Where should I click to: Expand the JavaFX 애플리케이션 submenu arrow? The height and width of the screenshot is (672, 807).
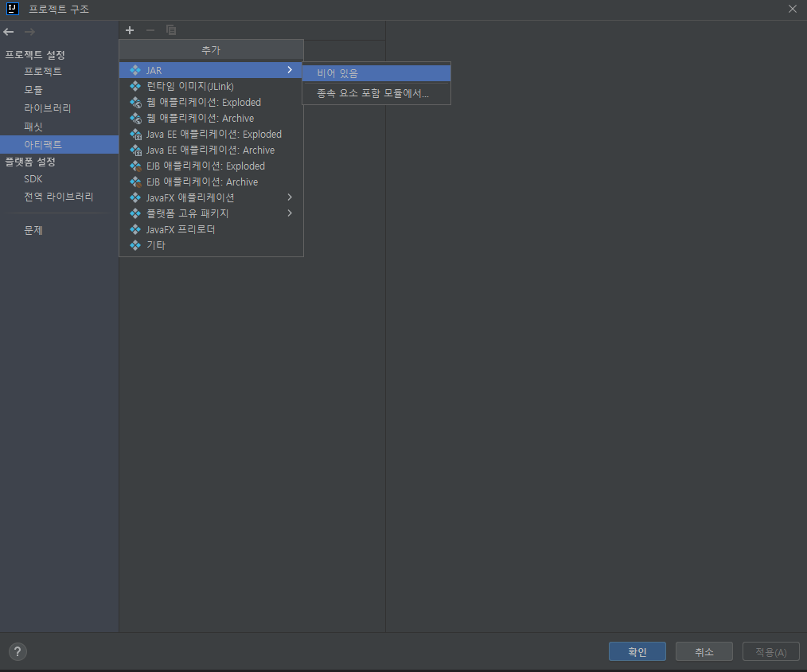tap(290, 197)
